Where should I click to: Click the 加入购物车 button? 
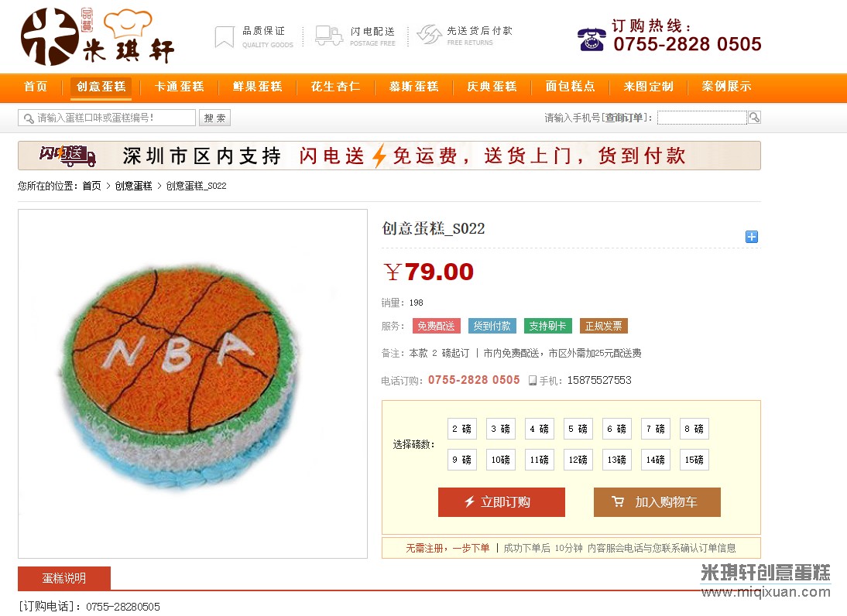click(657, 502)
